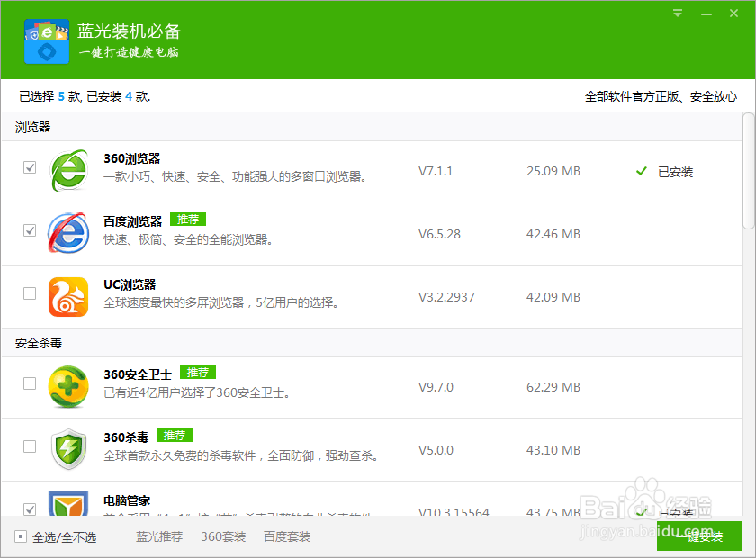Uncheck the 360浏览器 checkbox
Image resolution: width=756 pixels, height=558 pixels.
click(x=30, y=167)
